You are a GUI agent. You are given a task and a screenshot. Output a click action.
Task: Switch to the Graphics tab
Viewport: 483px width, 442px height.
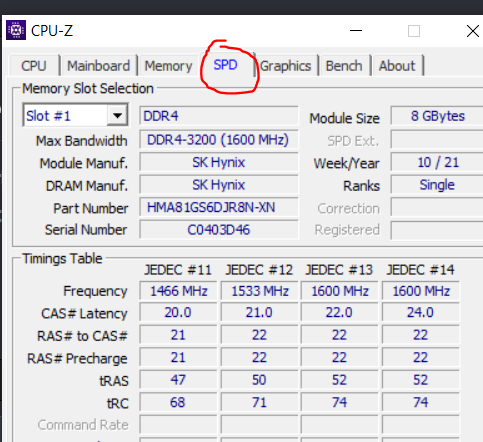(286, 66)
